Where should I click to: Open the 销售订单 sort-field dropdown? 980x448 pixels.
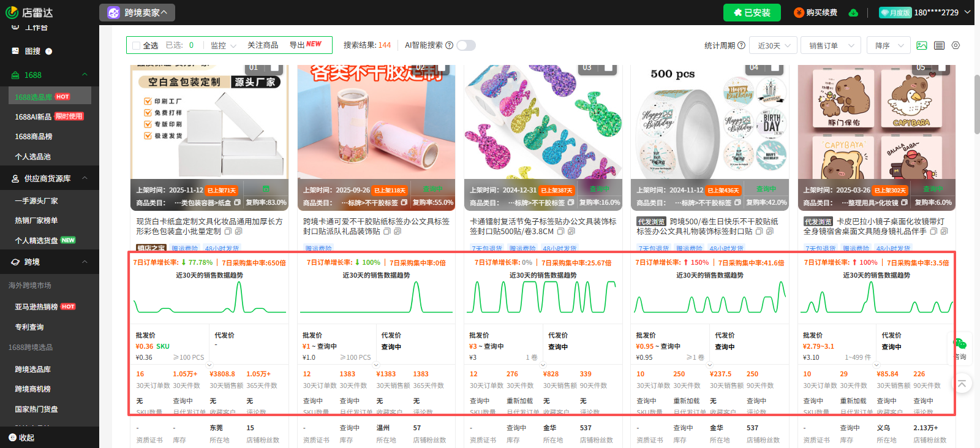coord(831,45)
